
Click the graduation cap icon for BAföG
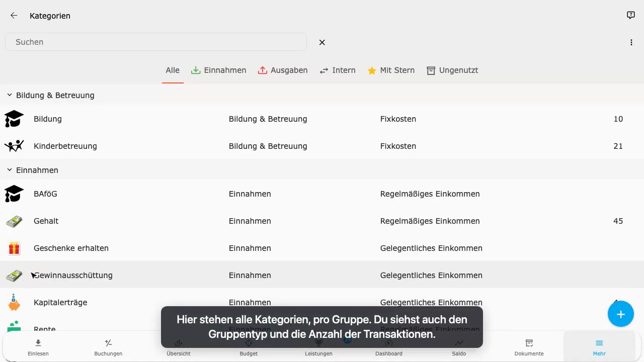click(14, 194)
